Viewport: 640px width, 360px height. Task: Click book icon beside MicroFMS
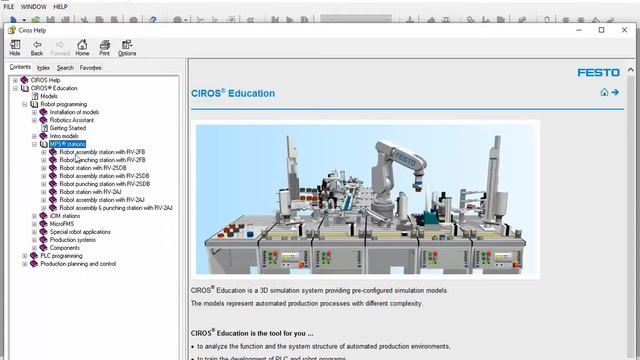pos(44,224)
